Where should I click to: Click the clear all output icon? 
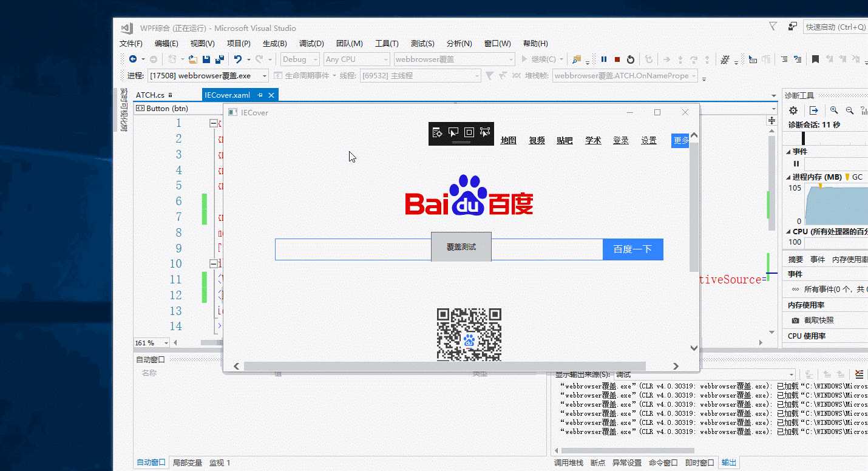pyautogui.click(x=859, y=374)
